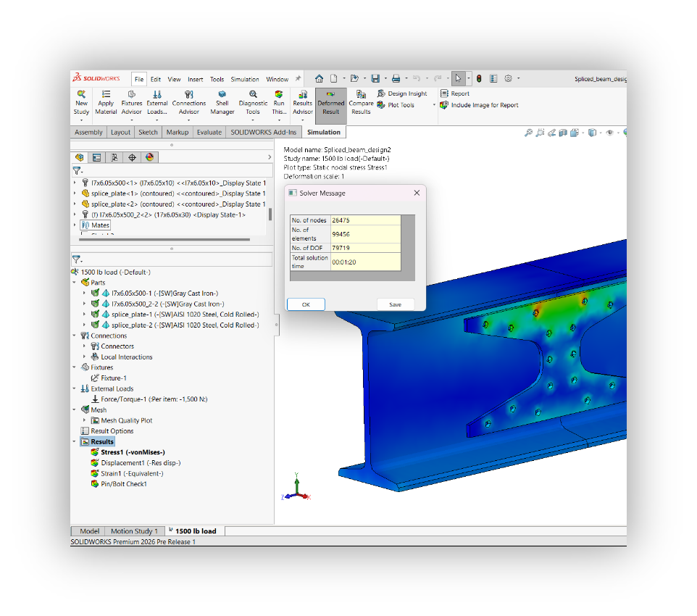Switch to the Evaluate tab
The width and height of the screenshot is (697, 616).
tap(209, 132)
